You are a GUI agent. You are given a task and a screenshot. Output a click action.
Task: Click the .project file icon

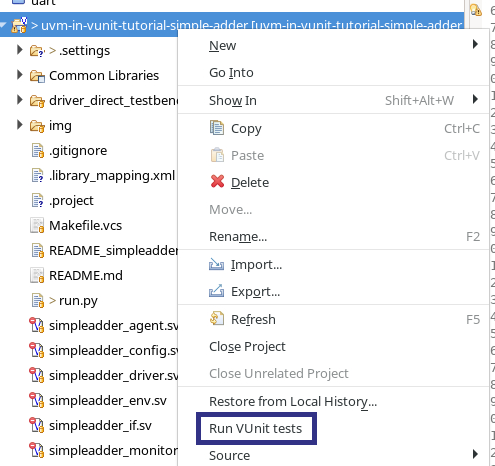[37, 201]
